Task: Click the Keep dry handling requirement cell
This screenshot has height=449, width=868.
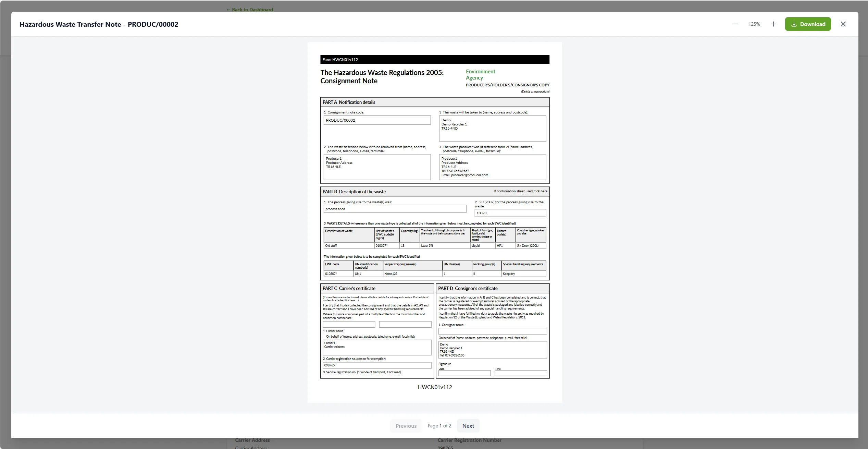Action: click(523, 274)
